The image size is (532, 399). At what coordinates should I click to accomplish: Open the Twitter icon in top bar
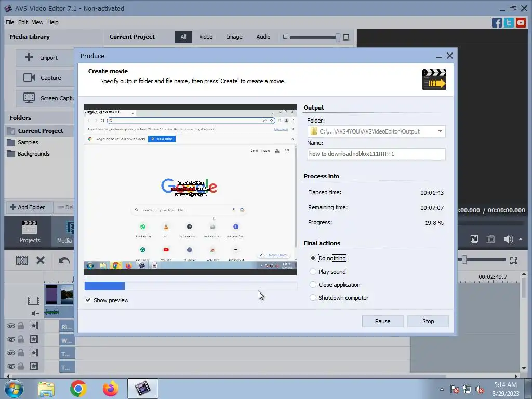coord(509,23)
